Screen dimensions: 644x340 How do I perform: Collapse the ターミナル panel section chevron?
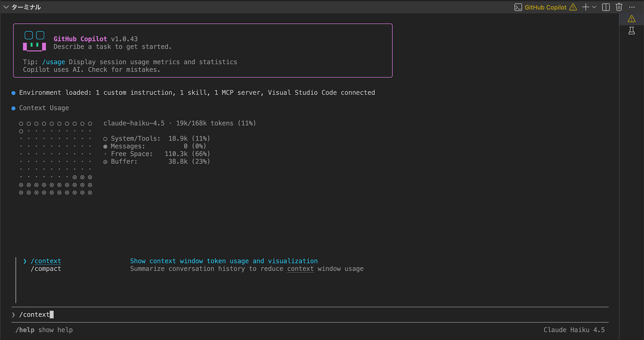tap(6, 7)
